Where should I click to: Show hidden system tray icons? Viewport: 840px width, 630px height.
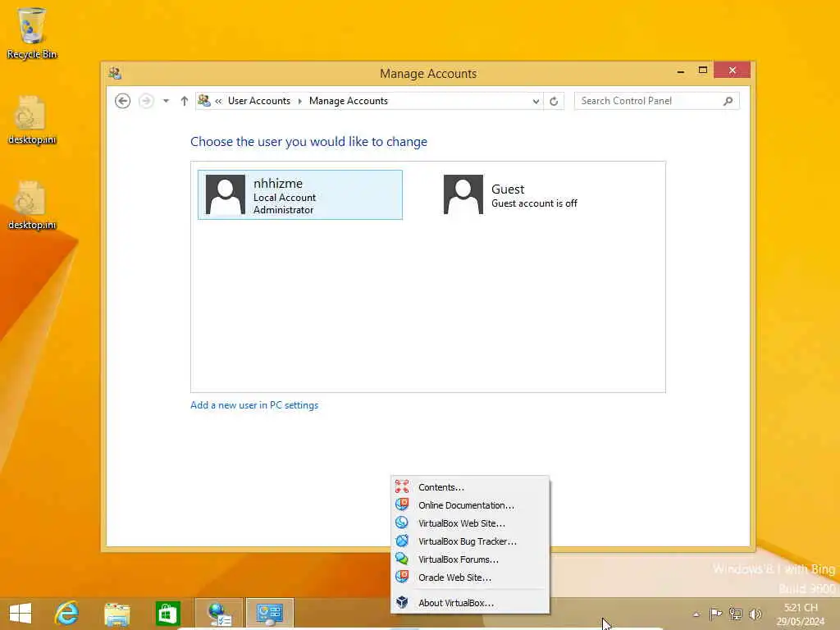[x=696, y=614]
